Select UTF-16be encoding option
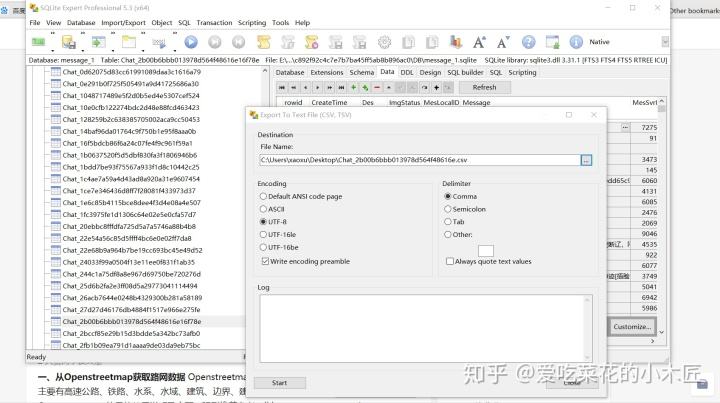 pyautogui.click(x=279, y=247)
